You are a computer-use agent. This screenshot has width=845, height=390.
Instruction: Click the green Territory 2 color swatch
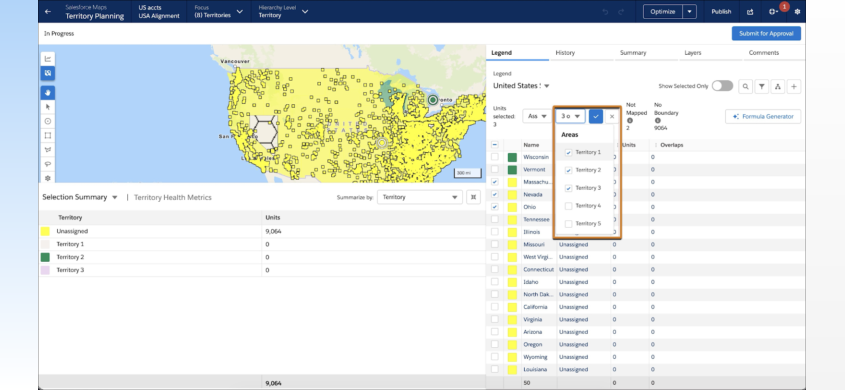pos(45,257)
